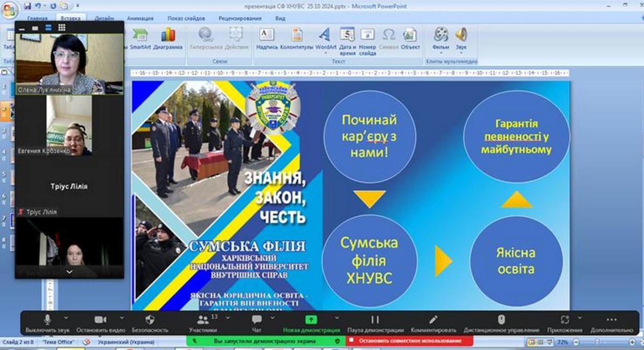Expand arrow next to Приложения
The image size is (644, 350).
[580, 317]
